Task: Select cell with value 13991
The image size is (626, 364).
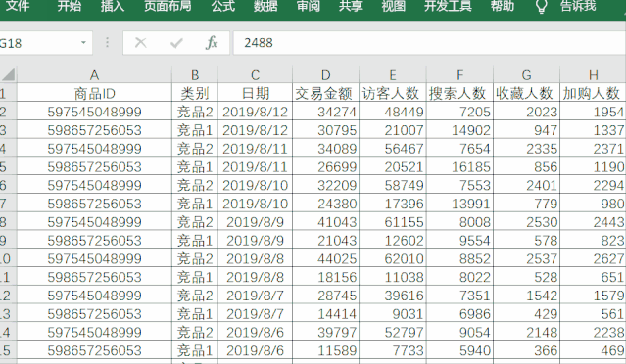Action: 459,204
